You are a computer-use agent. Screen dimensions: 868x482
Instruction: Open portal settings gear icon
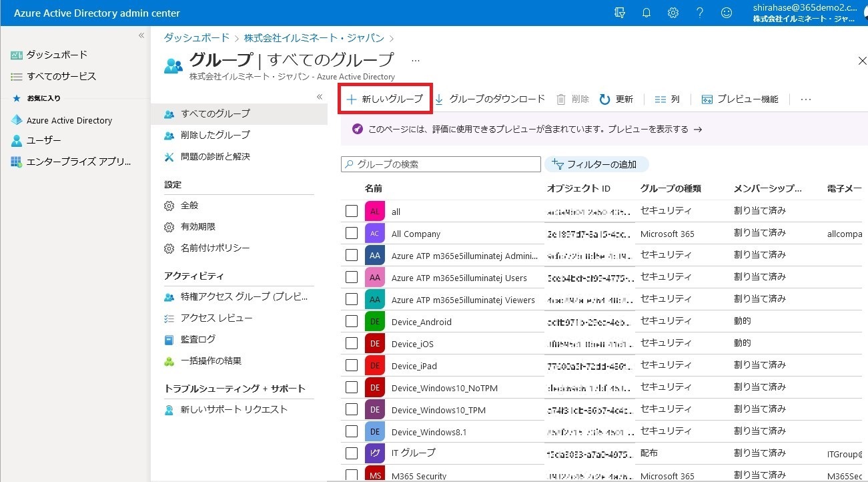point(673,13)
